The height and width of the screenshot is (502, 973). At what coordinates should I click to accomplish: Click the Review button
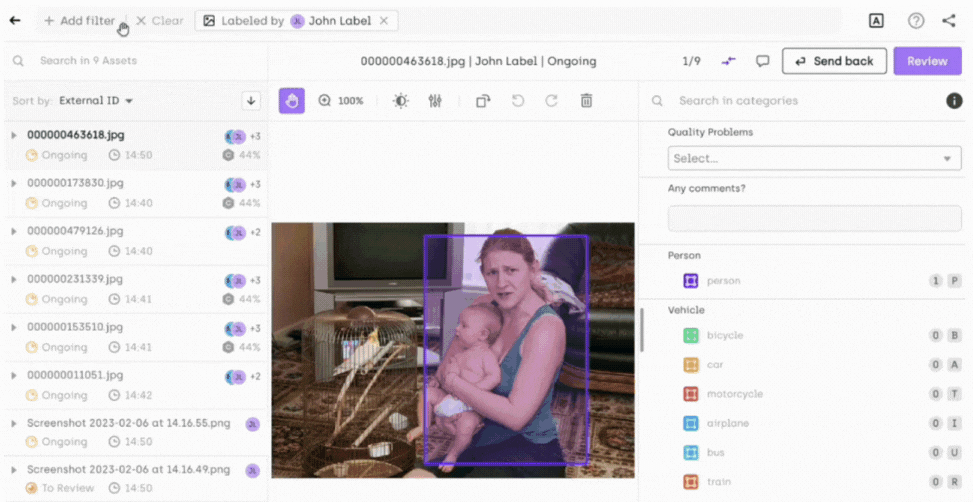927,61
